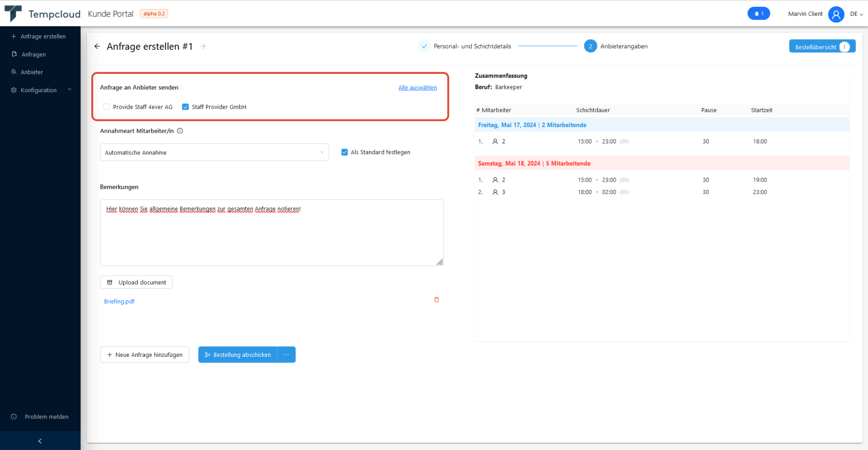This screenshot has width=868, height=450.
Task: Click the Schichtdauer column header
Action: pos(593,110)
